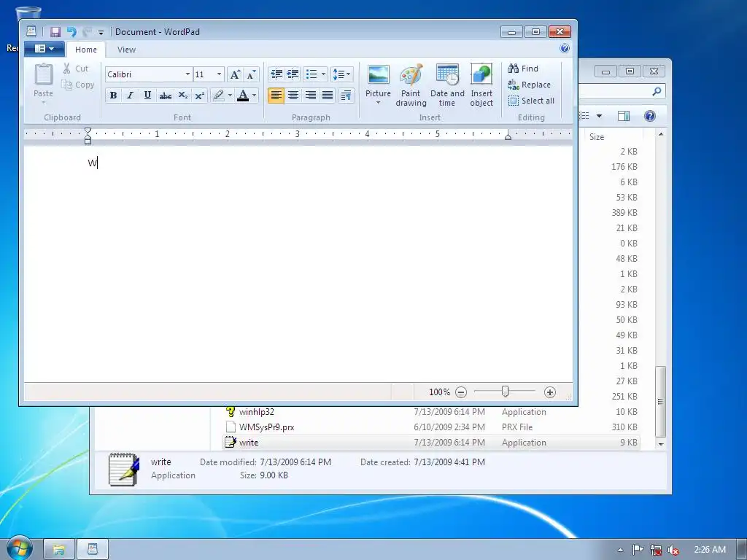Select Justify text alignment
This screenshot has width=747, height=560.
[328, 96]
